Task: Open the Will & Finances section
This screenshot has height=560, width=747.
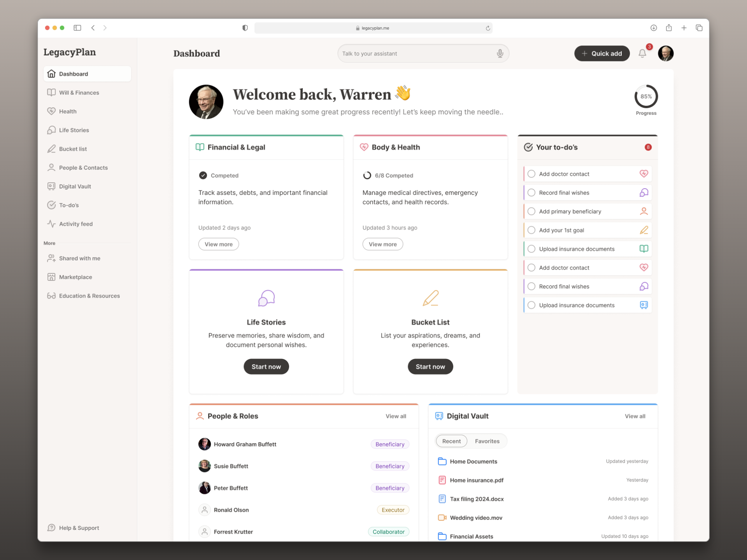Action: (79, 93)
